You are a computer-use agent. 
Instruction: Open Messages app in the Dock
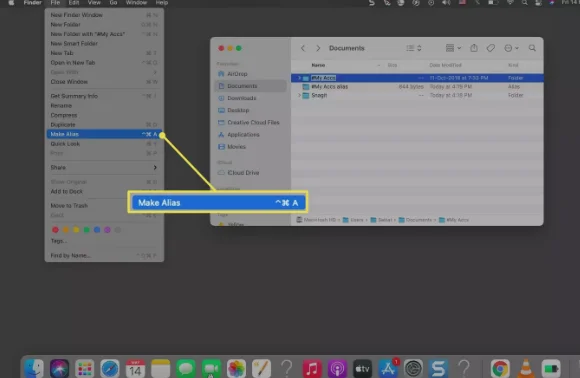click(x=186, y=368)
